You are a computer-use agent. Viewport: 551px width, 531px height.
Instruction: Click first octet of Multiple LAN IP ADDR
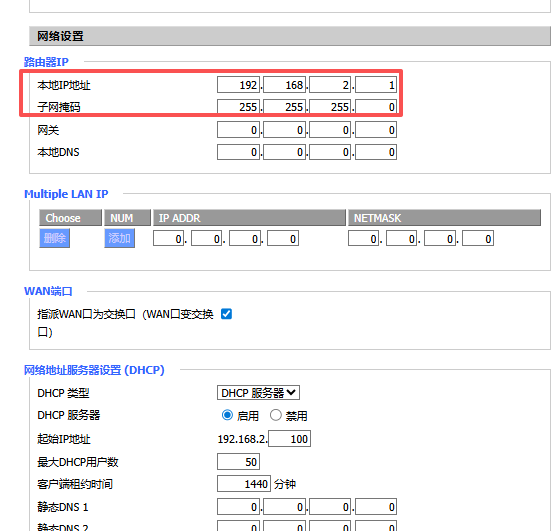(x=168, y=238)
